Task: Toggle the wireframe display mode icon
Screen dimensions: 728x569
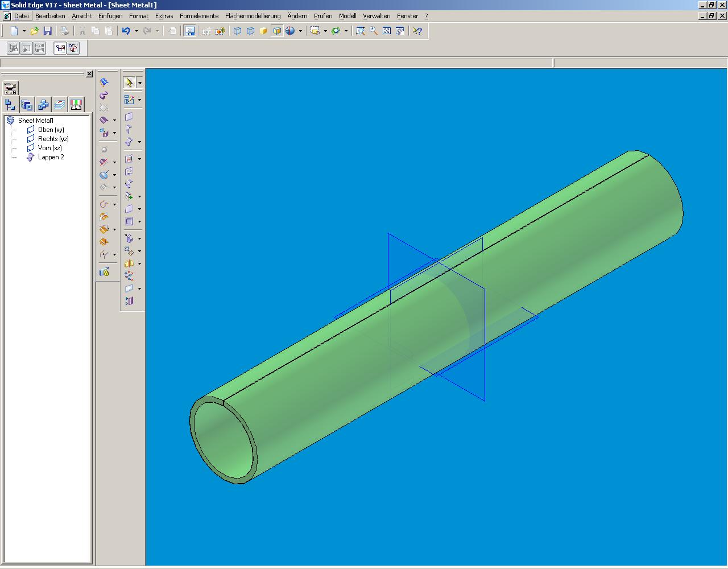Action: (238, 31)
